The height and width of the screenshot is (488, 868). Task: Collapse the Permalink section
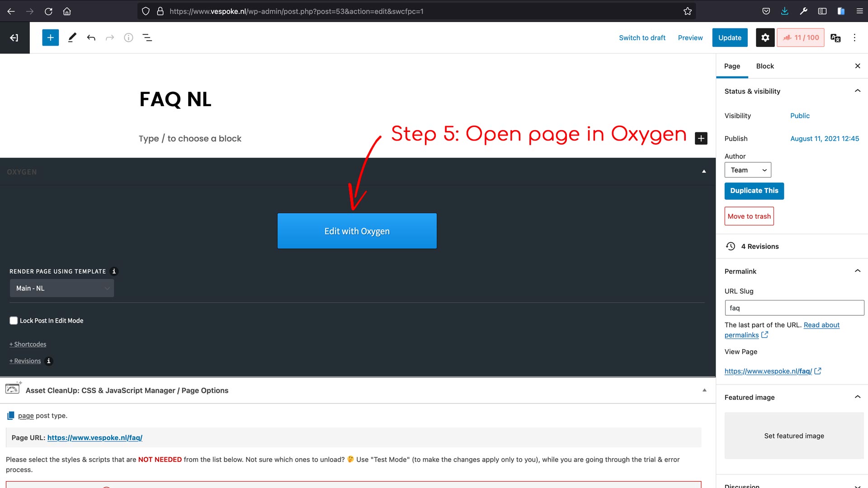857,271
